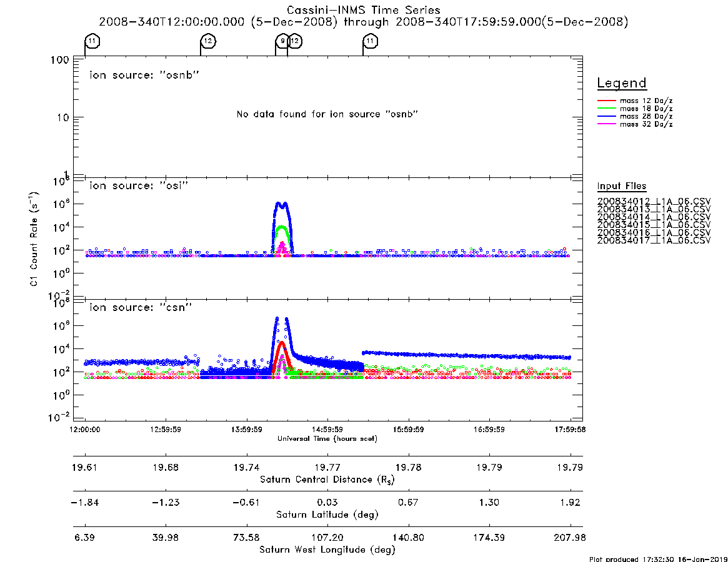
Task: Click the 19.74 distance value
Action: (246, 467)
